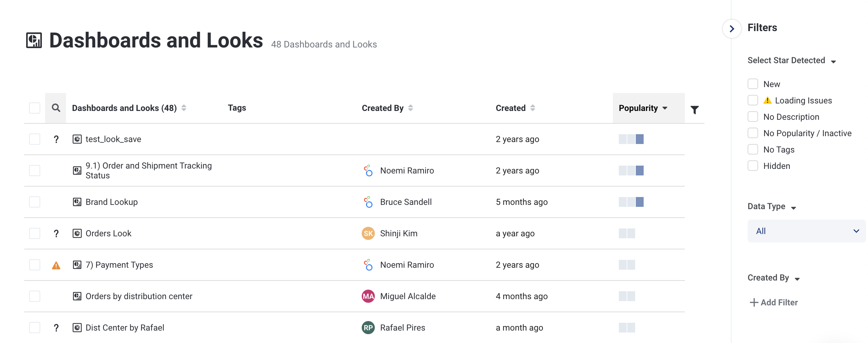Click Shinji Kim's SK avatar

[368, 233]
